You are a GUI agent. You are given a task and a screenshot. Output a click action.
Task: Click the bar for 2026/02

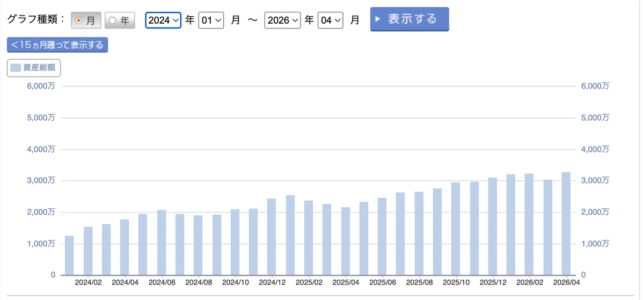[529, 224]
